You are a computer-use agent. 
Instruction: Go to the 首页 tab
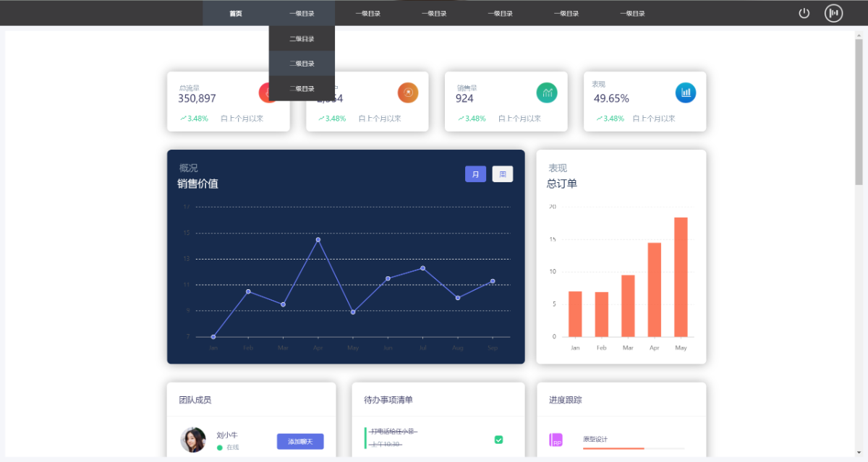click(236, 13)
